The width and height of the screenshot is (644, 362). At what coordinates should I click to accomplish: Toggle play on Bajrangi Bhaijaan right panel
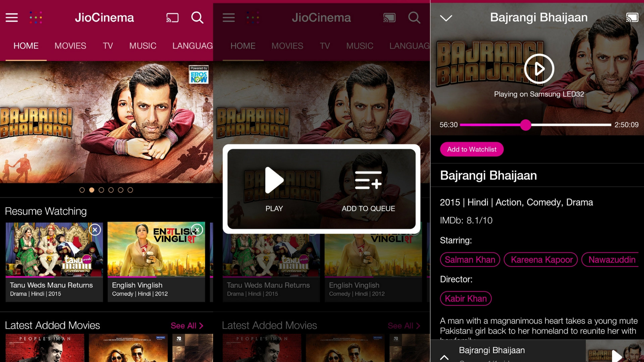[x=538, y=68]
